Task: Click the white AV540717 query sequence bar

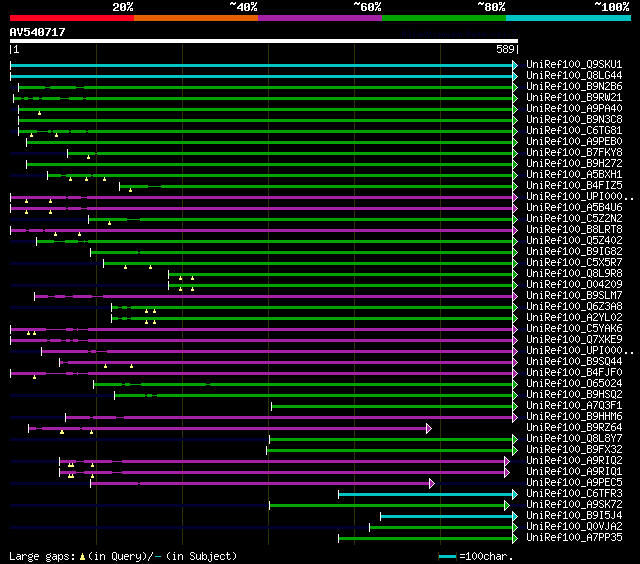Action: point(264,41)
